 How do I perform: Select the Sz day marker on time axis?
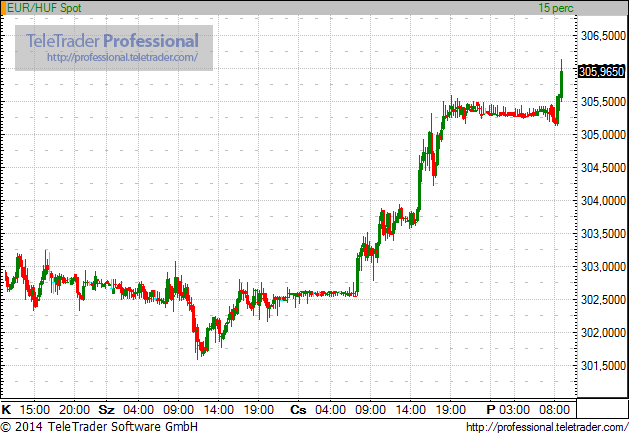point(107,409)
